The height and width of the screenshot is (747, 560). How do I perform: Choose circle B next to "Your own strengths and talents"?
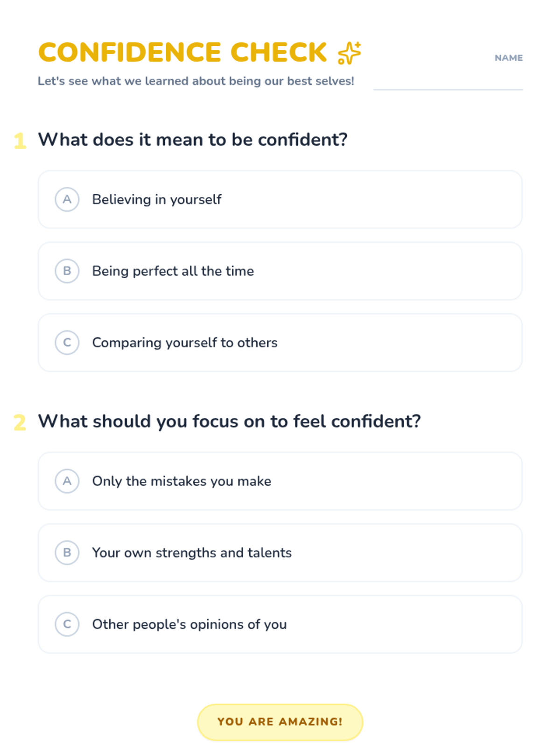coord(67,552)
